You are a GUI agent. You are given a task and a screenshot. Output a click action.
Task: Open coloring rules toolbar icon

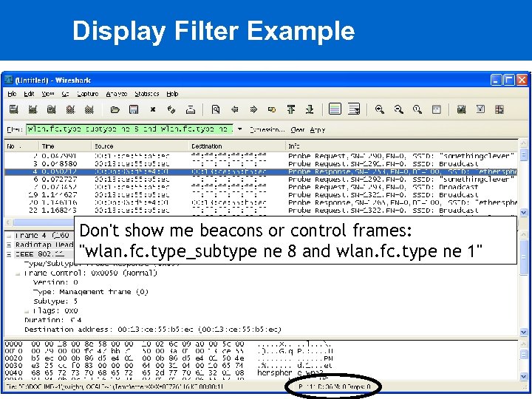[x=499, y=109]
